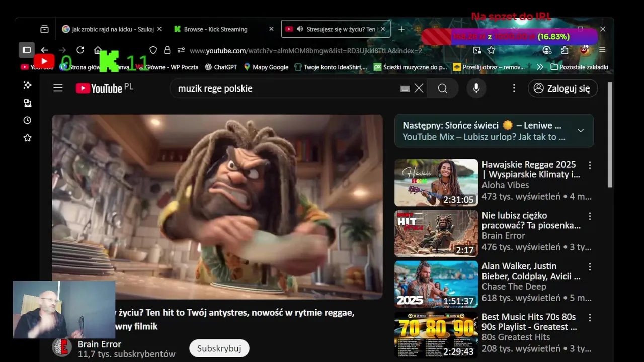Open browser account profile icon

click(547, 50)
